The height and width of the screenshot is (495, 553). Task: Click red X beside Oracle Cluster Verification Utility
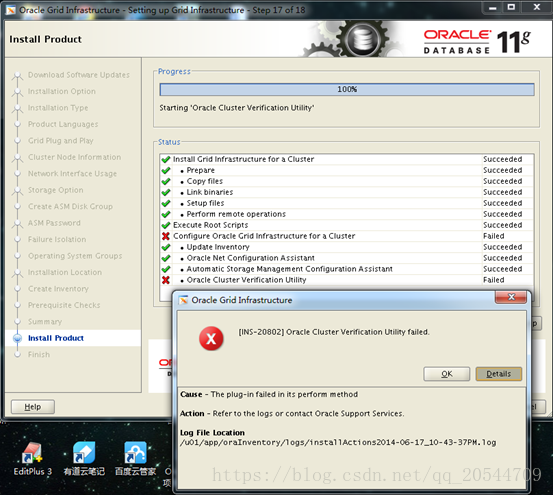pyautogui.click(x=166, y=280)
